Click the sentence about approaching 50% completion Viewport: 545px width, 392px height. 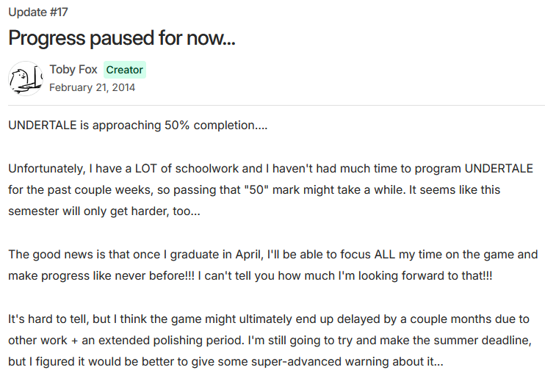pyautogui.click(x=138, y=125)
